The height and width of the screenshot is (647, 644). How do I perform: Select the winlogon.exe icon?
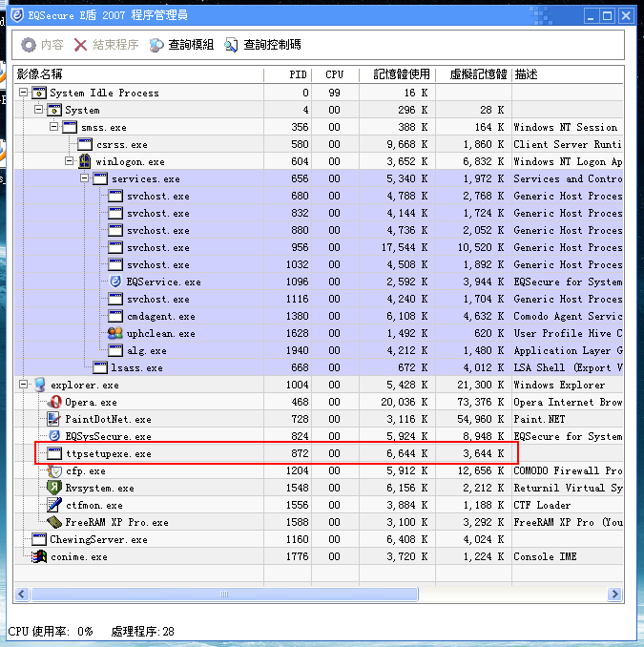(x=85, y=161)
